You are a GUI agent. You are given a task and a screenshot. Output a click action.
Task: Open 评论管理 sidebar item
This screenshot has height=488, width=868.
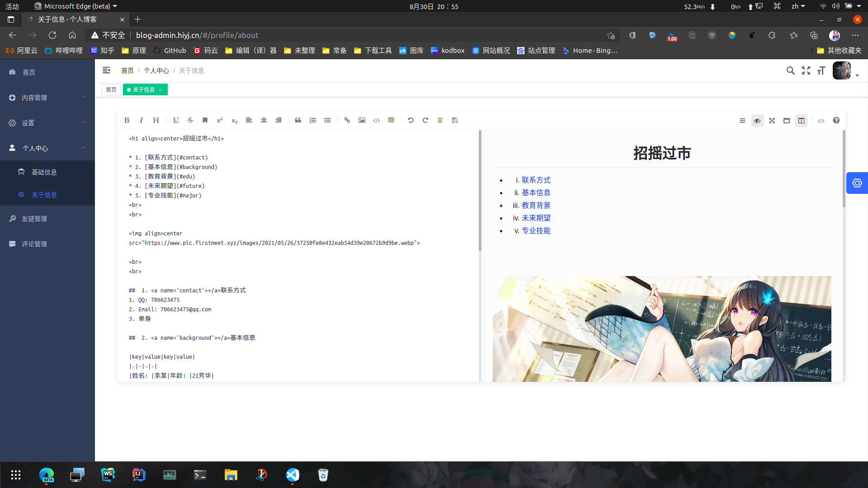coord(47,244)
